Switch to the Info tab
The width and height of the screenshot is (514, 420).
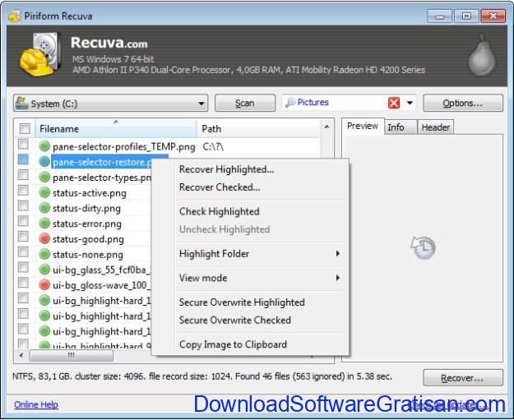tap(396, 127)
